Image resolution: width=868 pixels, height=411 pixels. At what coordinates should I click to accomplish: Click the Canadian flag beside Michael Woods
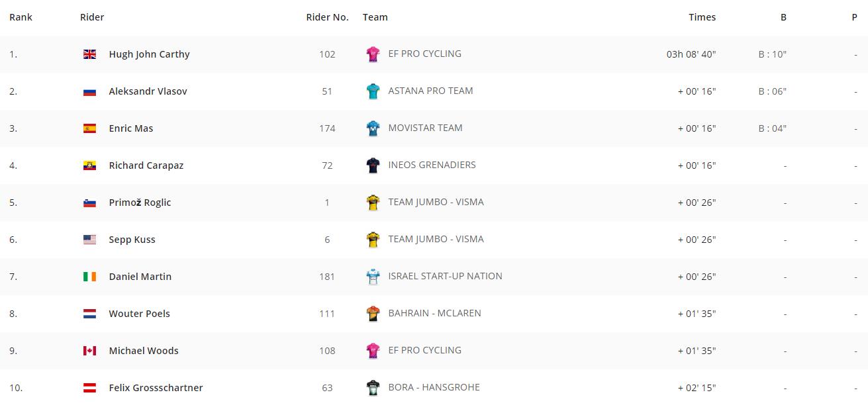pyautogui.click(x=89, y=351)
